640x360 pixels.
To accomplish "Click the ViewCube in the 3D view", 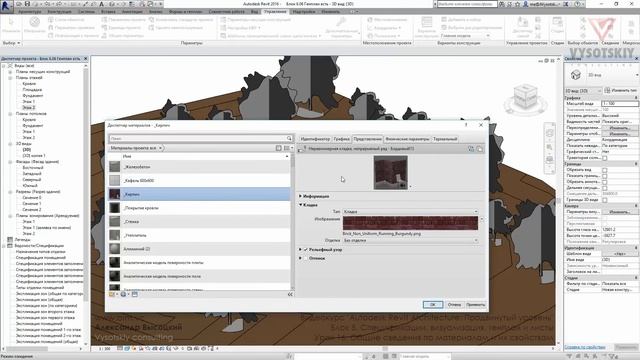I will (x=525, y=98).
